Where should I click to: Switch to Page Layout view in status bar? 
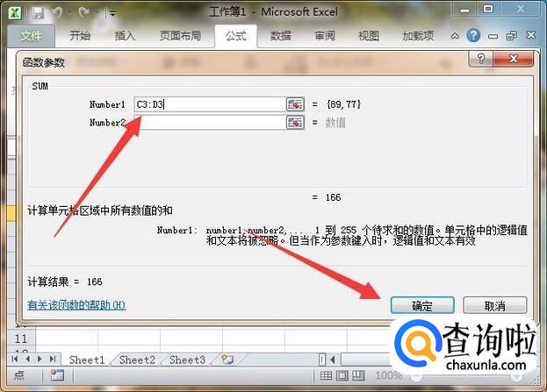pyautogui.click(x=342, y=375)
